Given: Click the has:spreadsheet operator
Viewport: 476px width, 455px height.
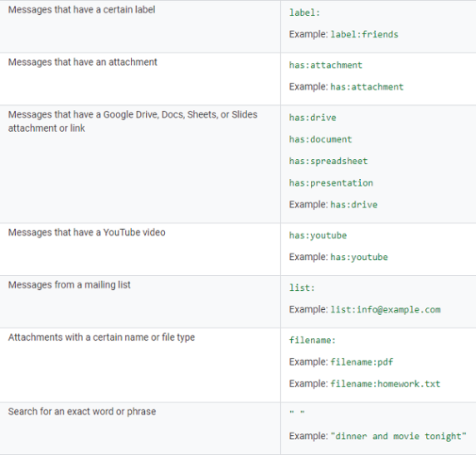Looking at the screenshot, I should point(328,161).
